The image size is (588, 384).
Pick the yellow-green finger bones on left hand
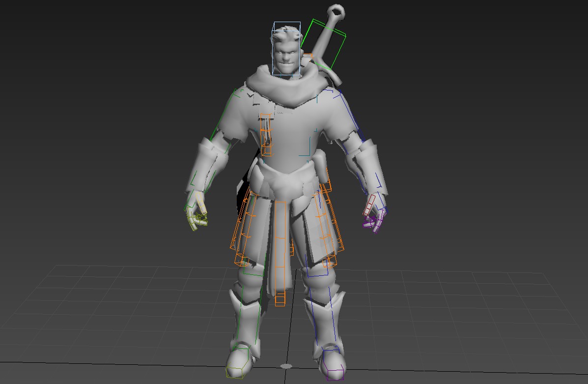(x=198, y=217)
